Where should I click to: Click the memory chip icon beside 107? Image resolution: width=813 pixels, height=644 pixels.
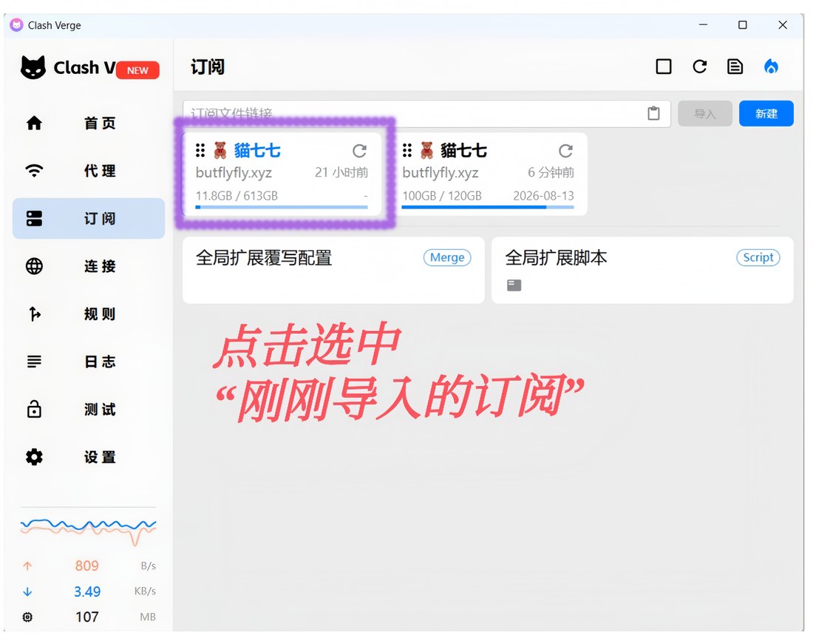(27, 617)
